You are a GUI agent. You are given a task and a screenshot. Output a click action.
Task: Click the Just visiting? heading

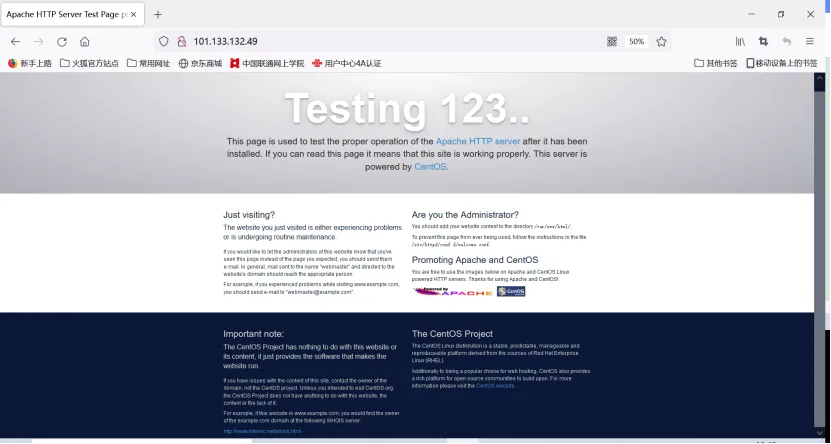click(x=249, y=215)
